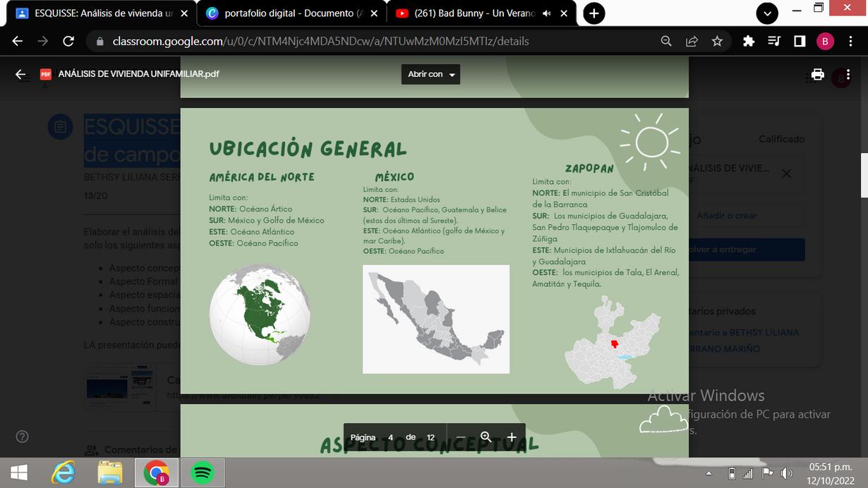Open the viewer's three-dot more options menu
Viewport: 868px width, 488px height.
click(848, 74)
